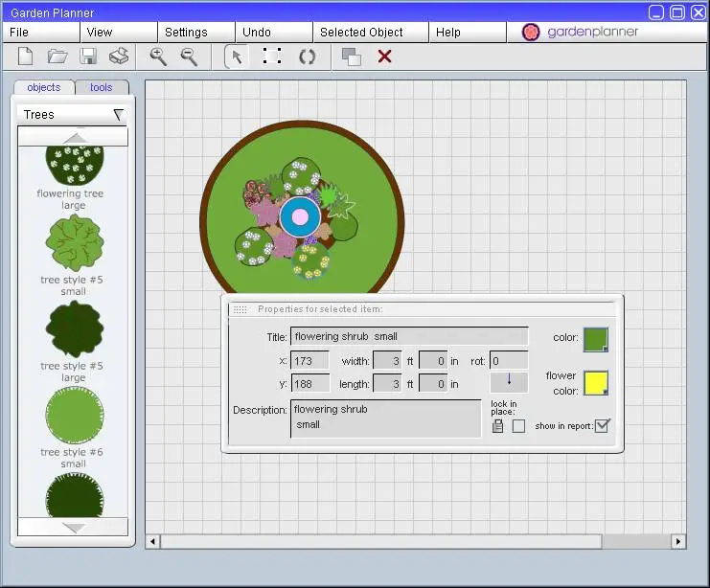
Task: Click the horizontal scrollbar left arrow
Action: tap(152, 541)
